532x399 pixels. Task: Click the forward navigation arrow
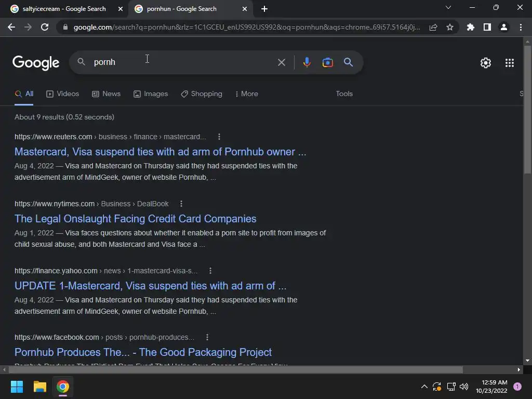point(28,27)
